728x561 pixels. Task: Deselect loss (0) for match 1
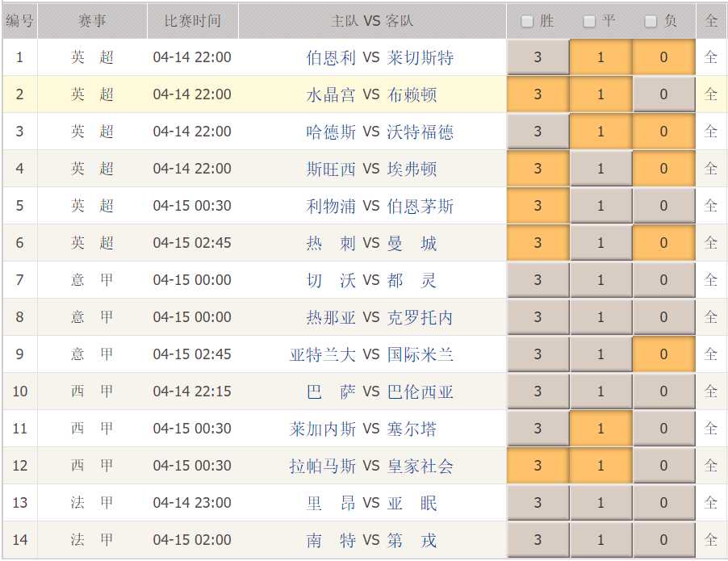(x=664, y=57)
